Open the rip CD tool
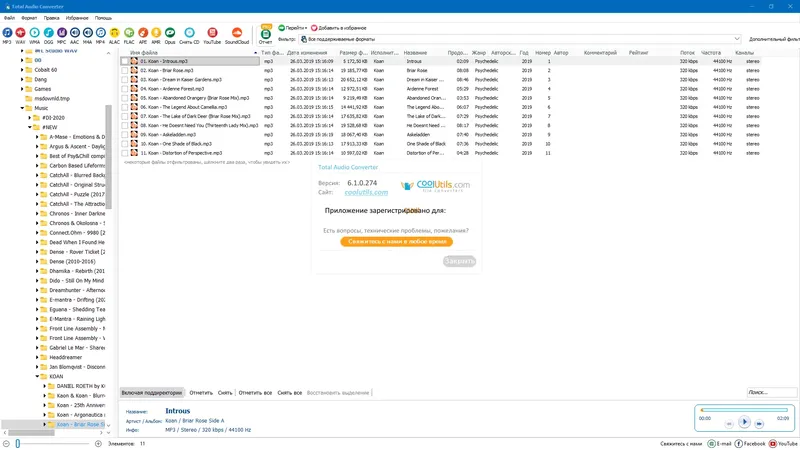 [x=189, y=34]
